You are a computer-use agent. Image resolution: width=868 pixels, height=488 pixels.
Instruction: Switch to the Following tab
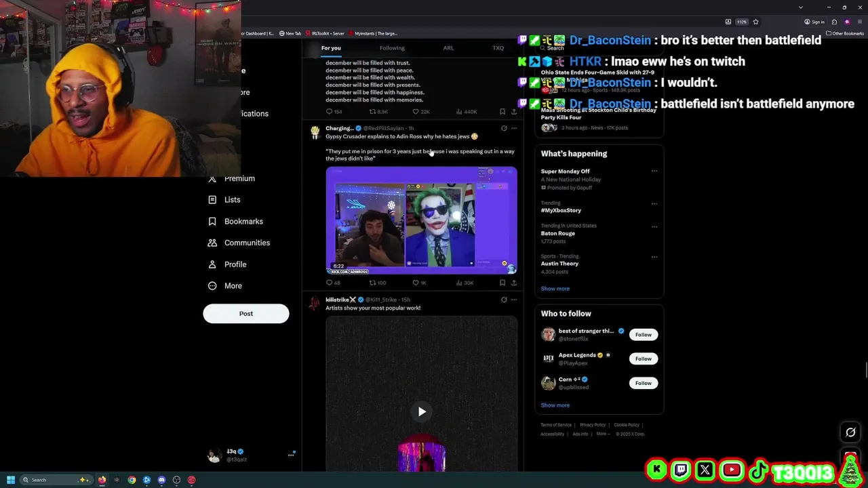392,48
